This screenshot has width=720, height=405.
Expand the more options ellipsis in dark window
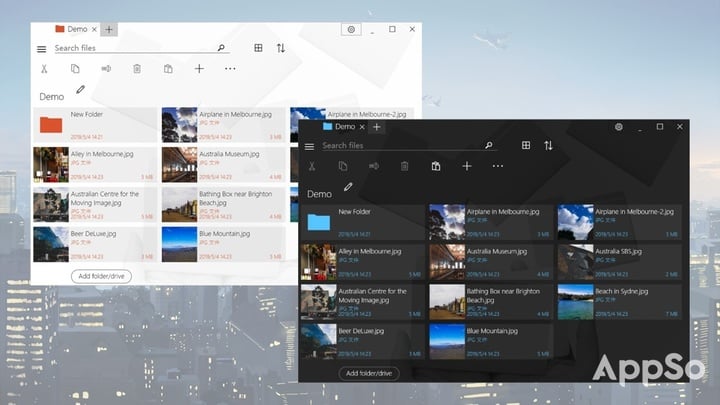(498, 166)
